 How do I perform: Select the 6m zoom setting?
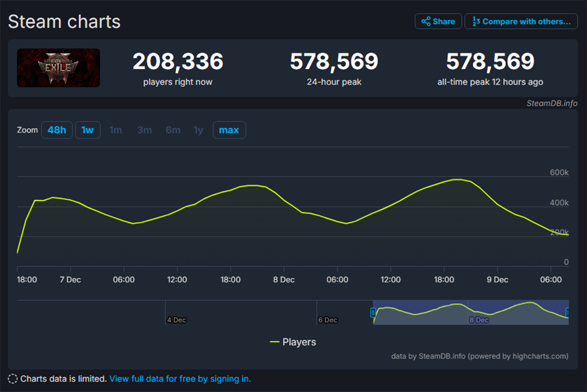[x=173, y=130]
